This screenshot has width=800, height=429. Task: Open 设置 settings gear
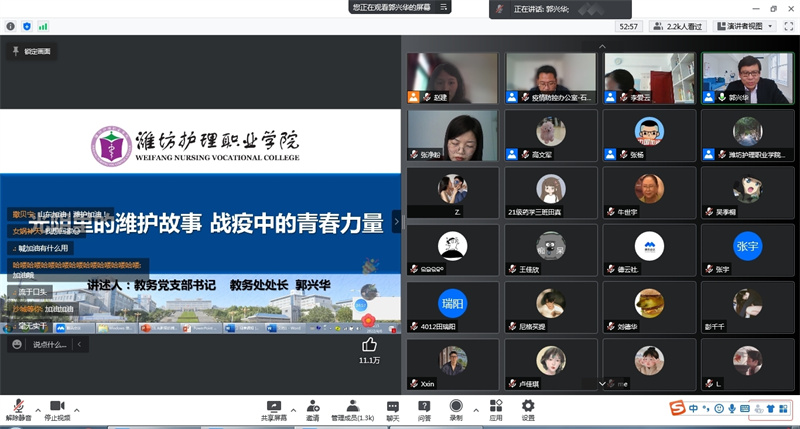coord(528,410)
